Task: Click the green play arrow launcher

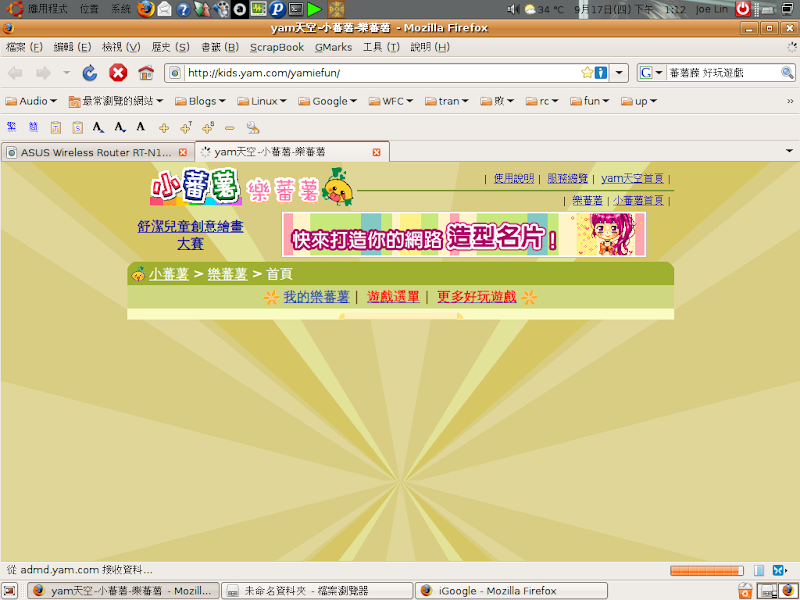Action: click(x=315, y=9)
